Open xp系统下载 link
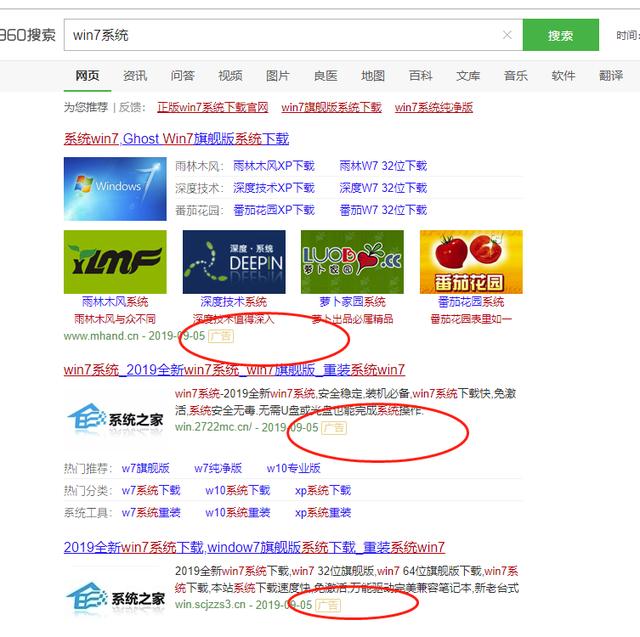The image size is (640, 637). tap(323, 490)
